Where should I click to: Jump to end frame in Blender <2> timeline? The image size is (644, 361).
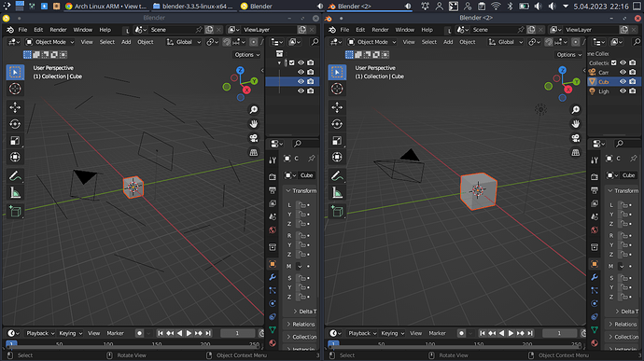(530, 333)
